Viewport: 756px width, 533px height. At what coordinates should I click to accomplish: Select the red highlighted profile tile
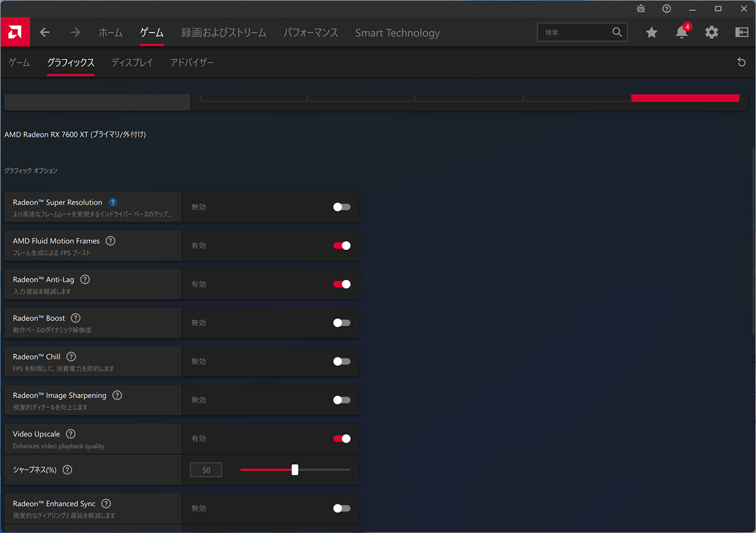685,97
